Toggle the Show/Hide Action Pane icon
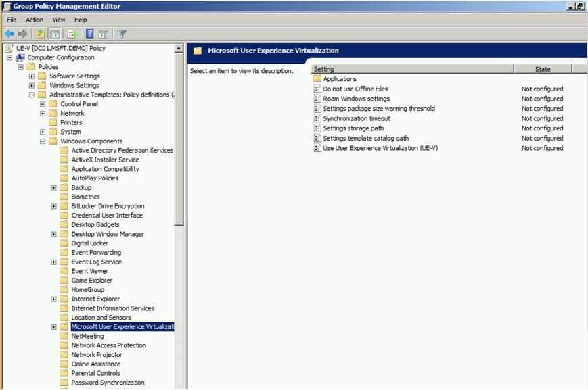588x390 pixels. (x=104, y=34)
